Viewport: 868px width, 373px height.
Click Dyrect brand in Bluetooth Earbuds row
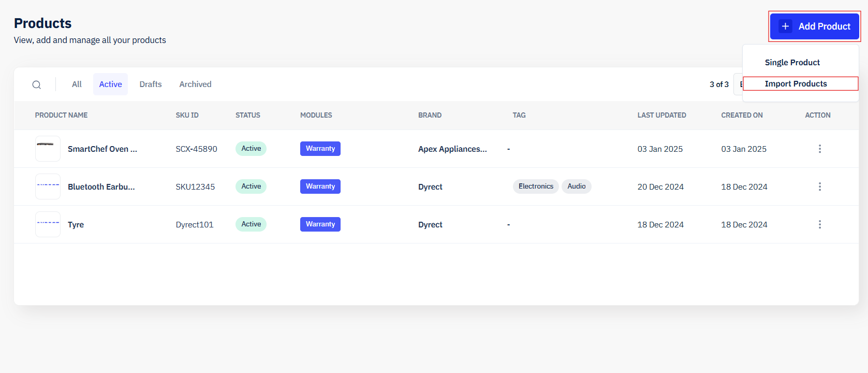click(x=430, y=187)
